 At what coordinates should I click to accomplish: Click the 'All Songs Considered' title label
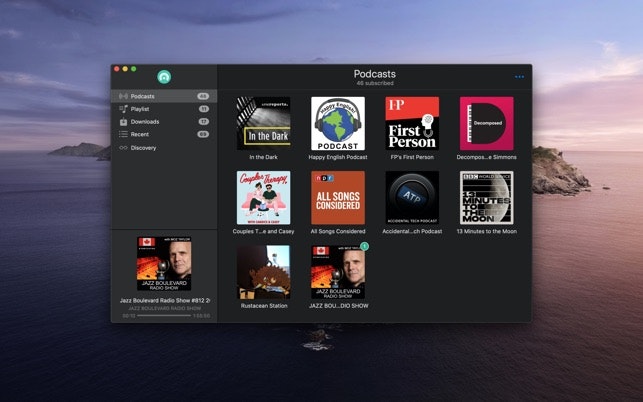pyautogui.click(x=338, y=231)
